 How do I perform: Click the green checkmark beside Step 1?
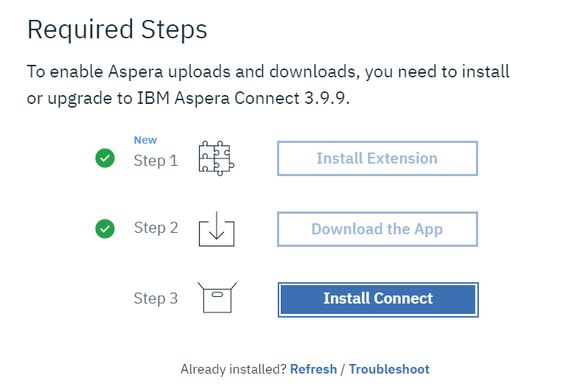click(x=105, y=158)
